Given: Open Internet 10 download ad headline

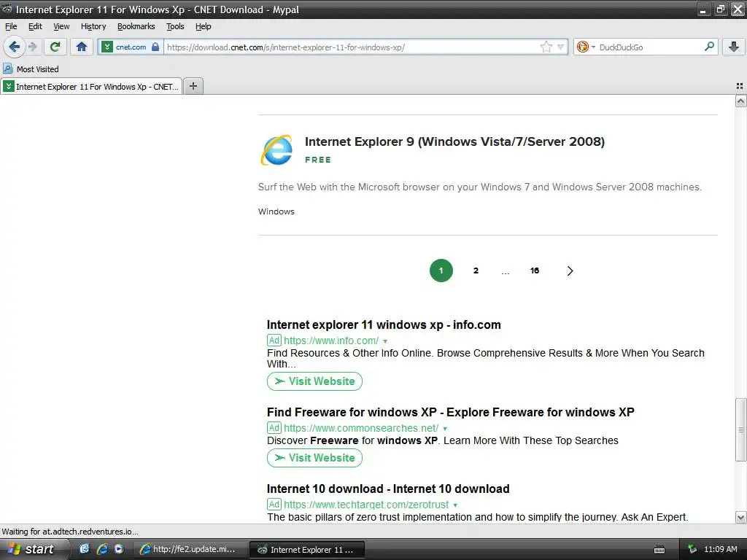Looking at the screenshot, I should (388, 489).
